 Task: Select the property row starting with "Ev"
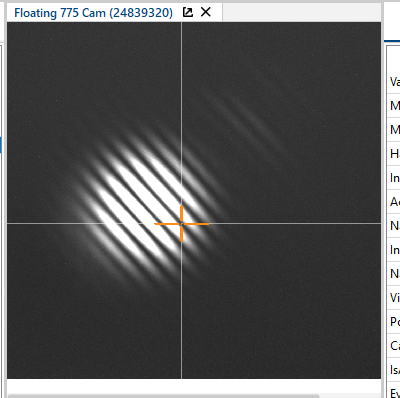pyautogui.click(x=394, y=390)
